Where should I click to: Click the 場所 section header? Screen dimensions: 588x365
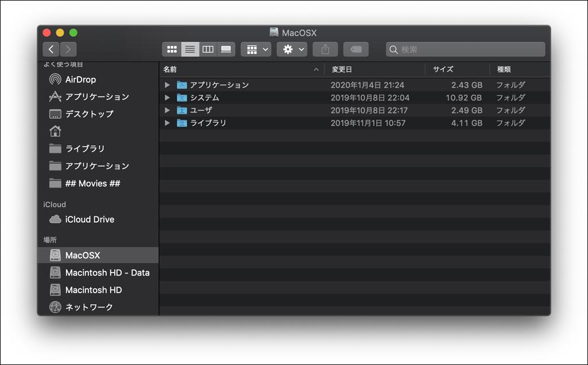click(50, 240)
